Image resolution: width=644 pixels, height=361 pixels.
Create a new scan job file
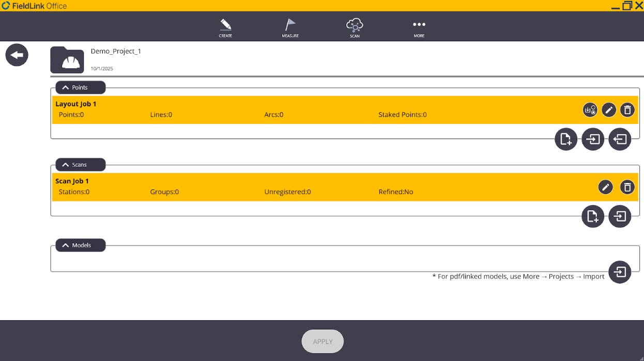(593, 216)
